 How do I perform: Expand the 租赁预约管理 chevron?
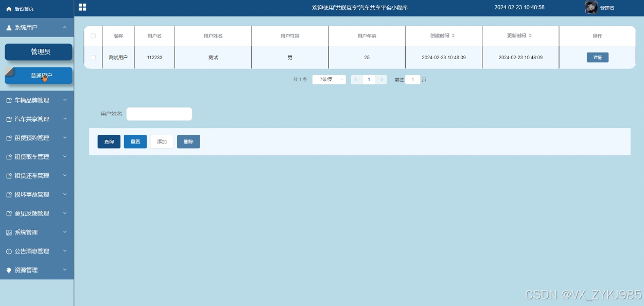pos(65,137)
